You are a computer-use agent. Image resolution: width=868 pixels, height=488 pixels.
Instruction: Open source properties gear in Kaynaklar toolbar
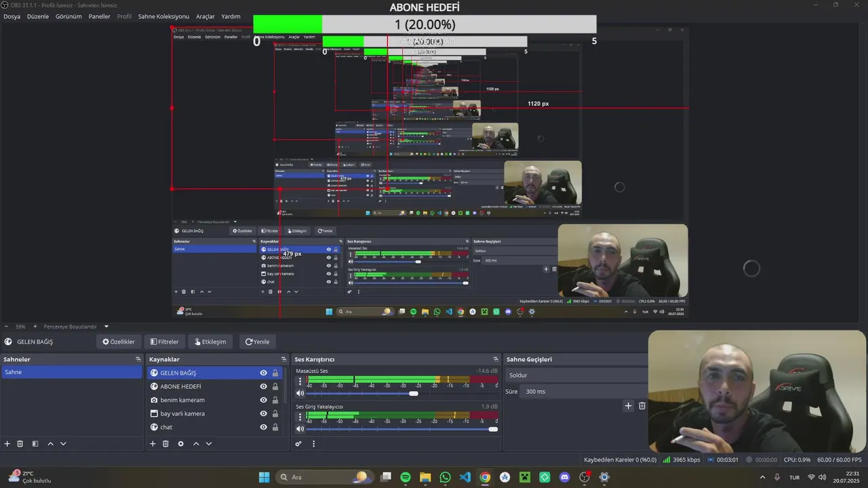coord(180,444)
